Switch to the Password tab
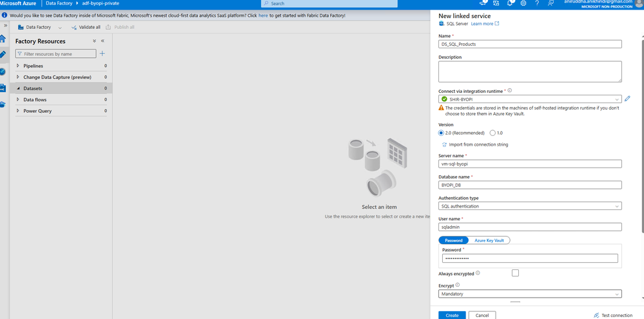Viewport: 644px width, 319px height. pyautogui.click(x=453, y=240)
